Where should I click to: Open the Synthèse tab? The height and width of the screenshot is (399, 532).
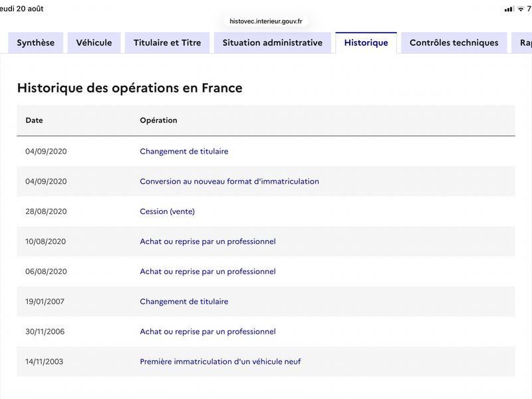(x=36, y=43)
